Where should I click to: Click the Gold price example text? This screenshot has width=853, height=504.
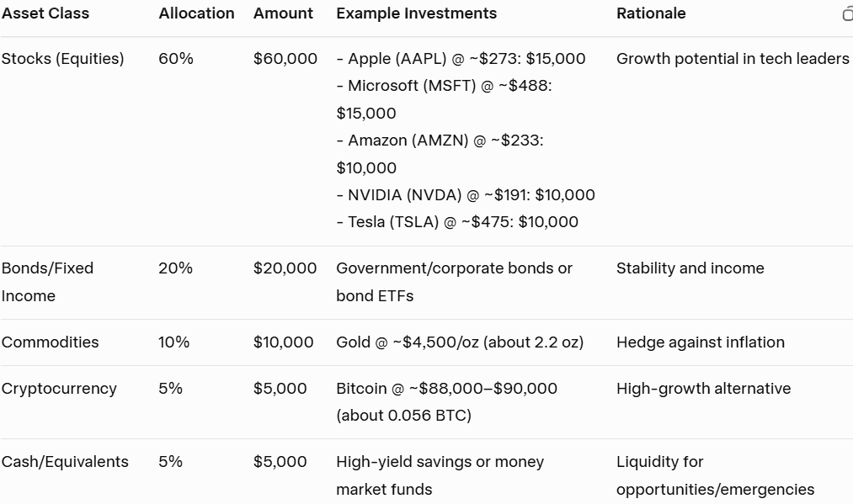click(459, 342)
